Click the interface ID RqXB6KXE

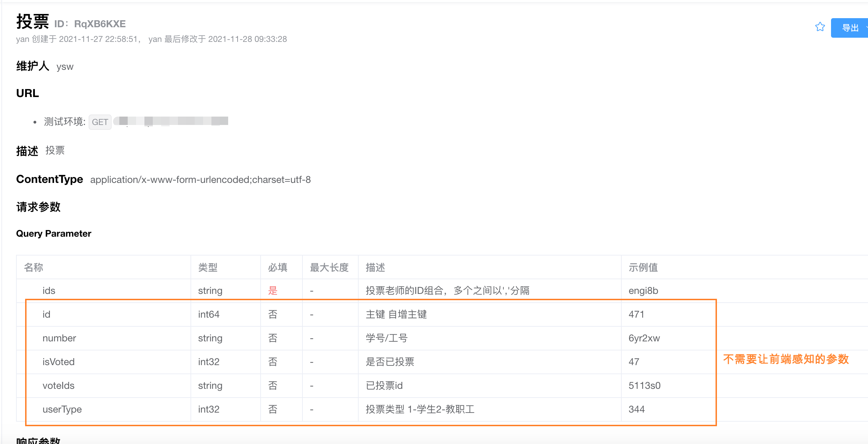(100, 24)
